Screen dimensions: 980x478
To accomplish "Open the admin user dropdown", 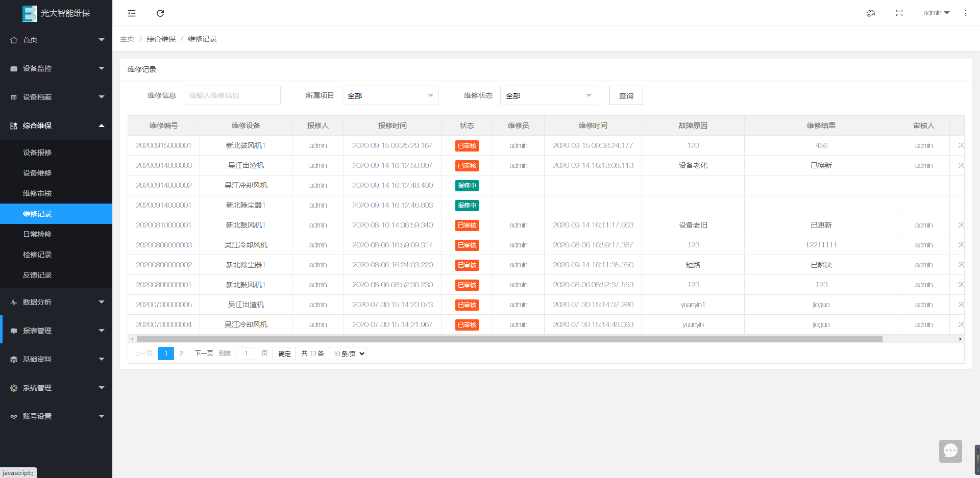I will [936, 13].
